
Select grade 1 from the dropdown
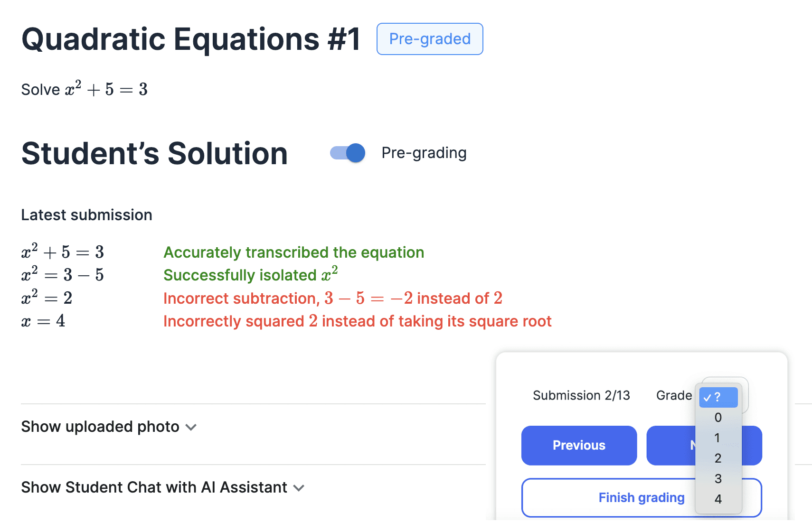point(718,438)
